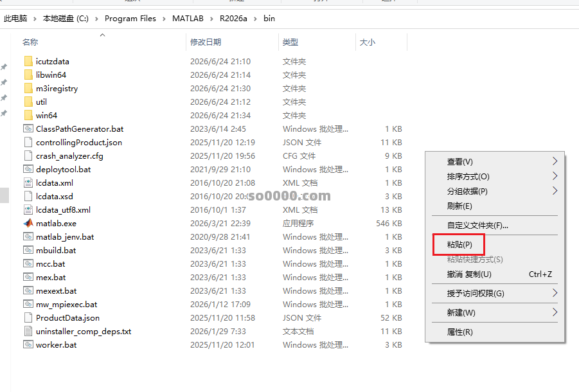This screenshot has width=579, height=392.
Task: Choose 查看(V) in the context menu
Action: click(x=495, y=162)
